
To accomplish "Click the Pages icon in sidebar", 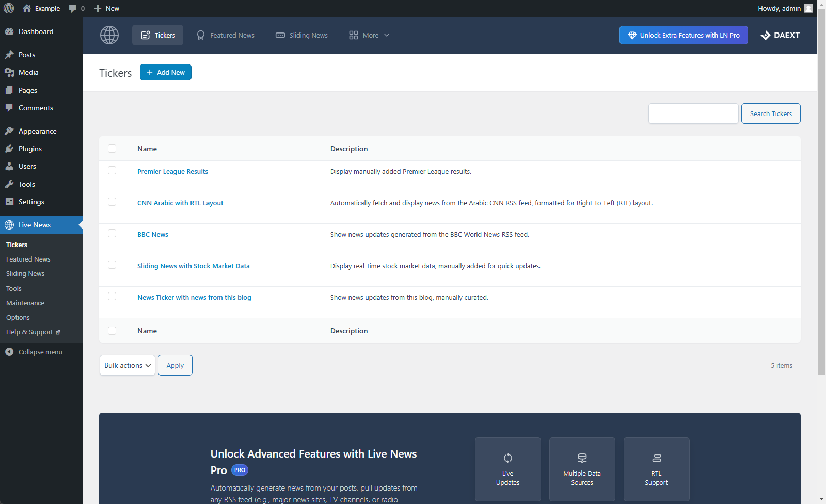I will click(x=9, y=90).
